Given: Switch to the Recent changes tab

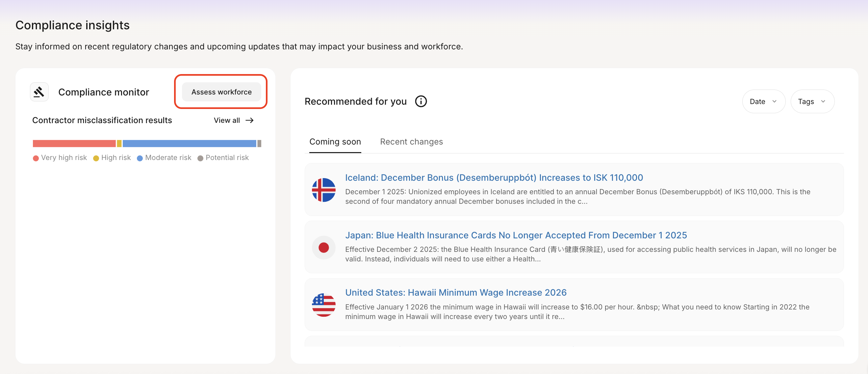Looking at the screenshot, I should (411, 142).
